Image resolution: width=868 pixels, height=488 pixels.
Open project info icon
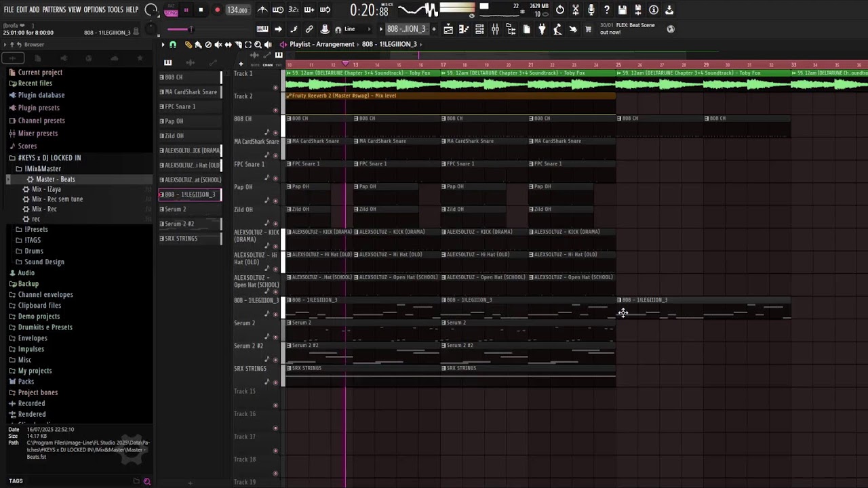tap(654, 9)
